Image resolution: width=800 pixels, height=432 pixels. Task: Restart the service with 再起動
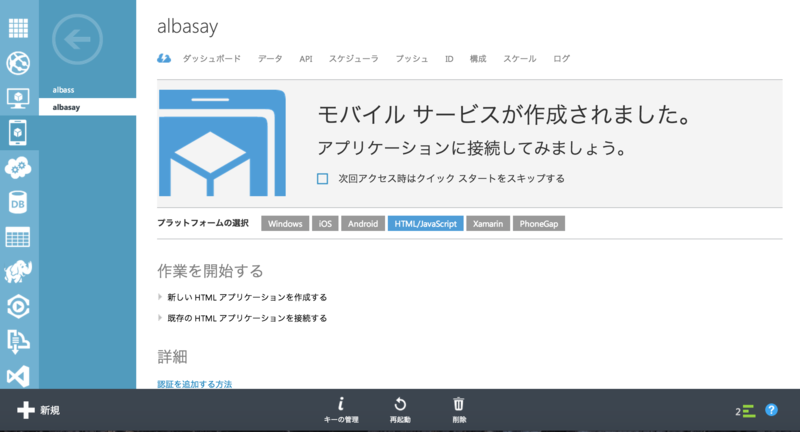pyautogui.click(x=400, y=410)
